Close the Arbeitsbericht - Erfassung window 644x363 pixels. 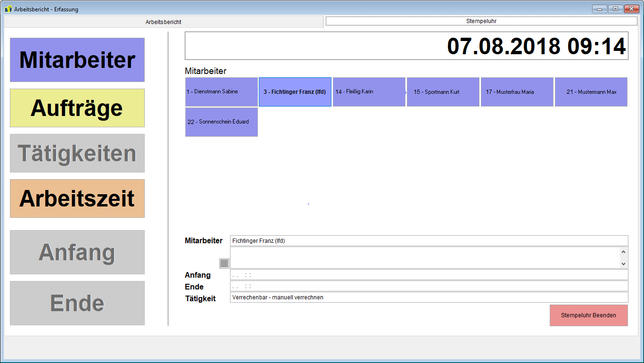coord(631,8)
